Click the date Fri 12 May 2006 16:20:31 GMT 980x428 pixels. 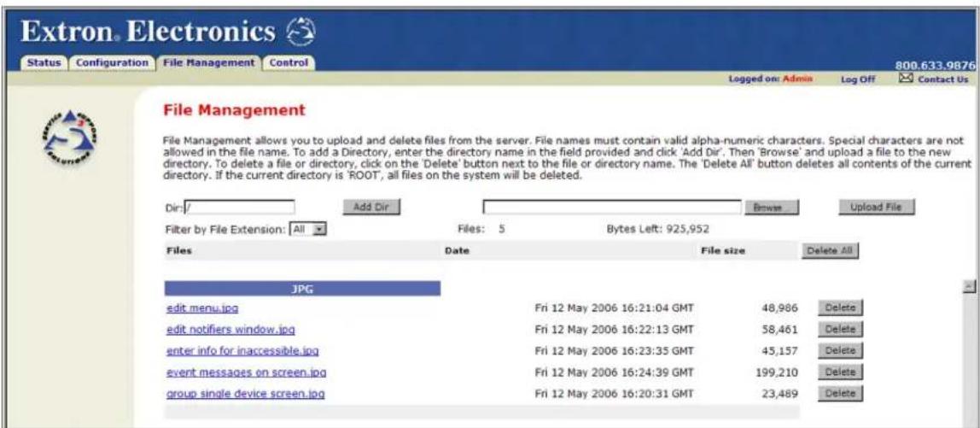pos(614,394)
